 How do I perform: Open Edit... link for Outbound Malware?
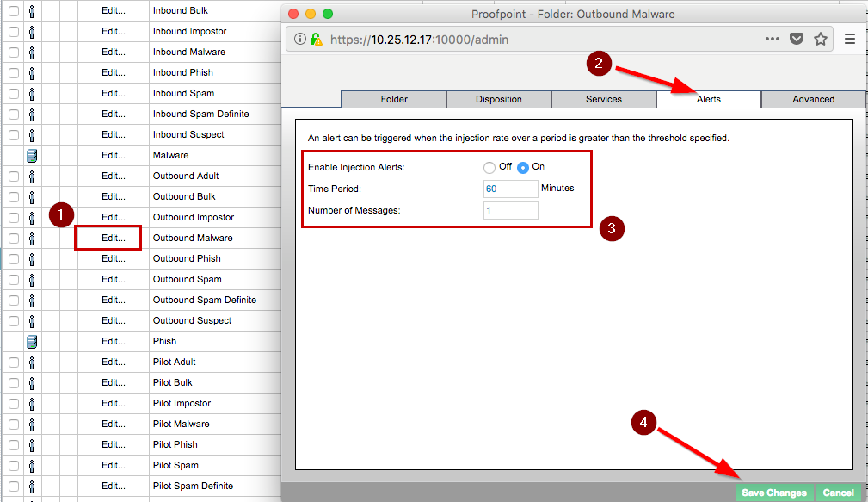[x=113, y=238]
